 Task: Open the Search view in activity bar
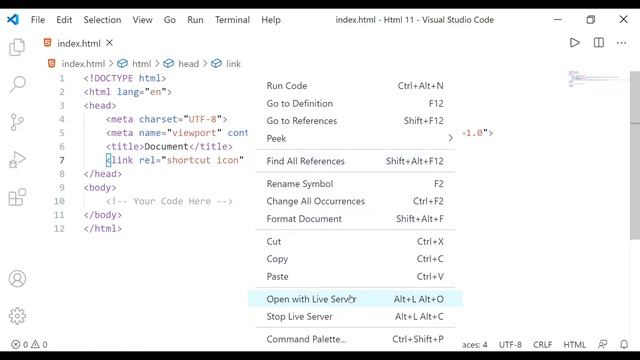click(x=18, y=84)
